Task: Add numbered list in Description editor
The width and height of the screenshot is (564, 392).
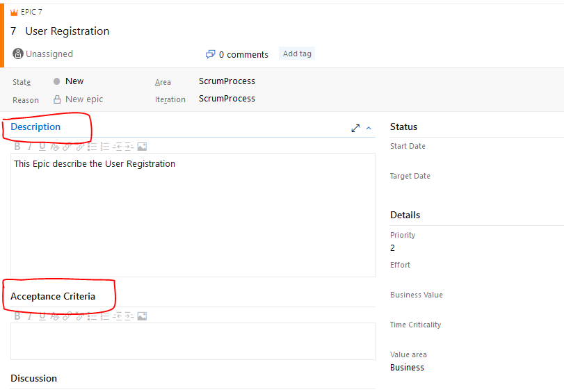Action: pyautogui.click(x=105, y=147)
